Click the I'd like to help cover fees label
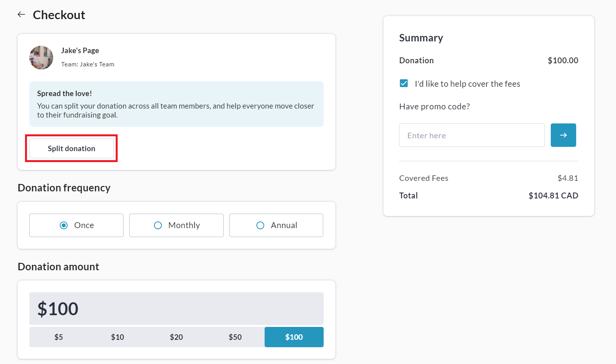This screenshot has height=364, width=616. (x=467, y=84)
